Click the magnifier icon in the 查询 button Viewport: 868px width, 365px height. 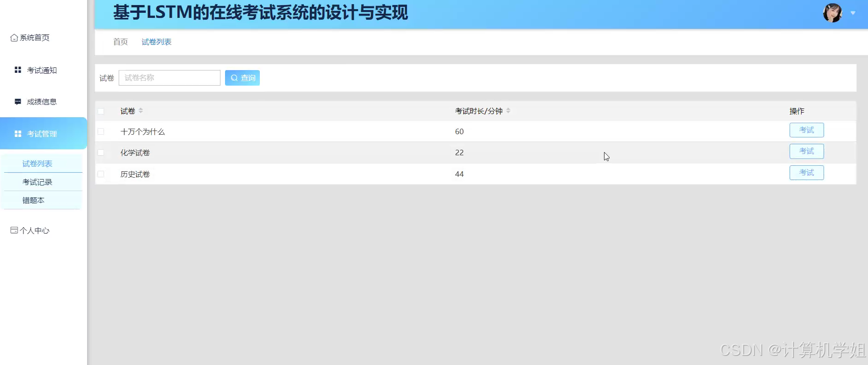(x=234, y=78)
